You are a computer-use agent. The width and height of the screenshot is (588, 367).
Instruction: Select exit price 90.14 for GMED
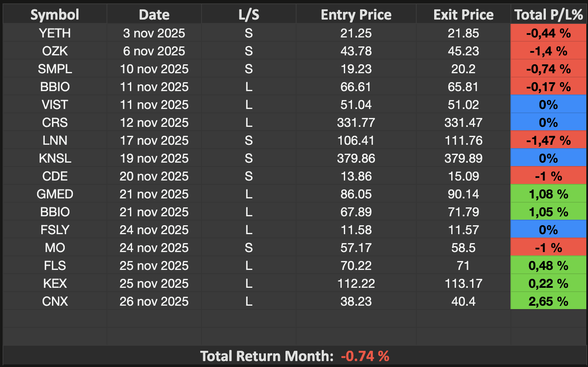[464, 194]
